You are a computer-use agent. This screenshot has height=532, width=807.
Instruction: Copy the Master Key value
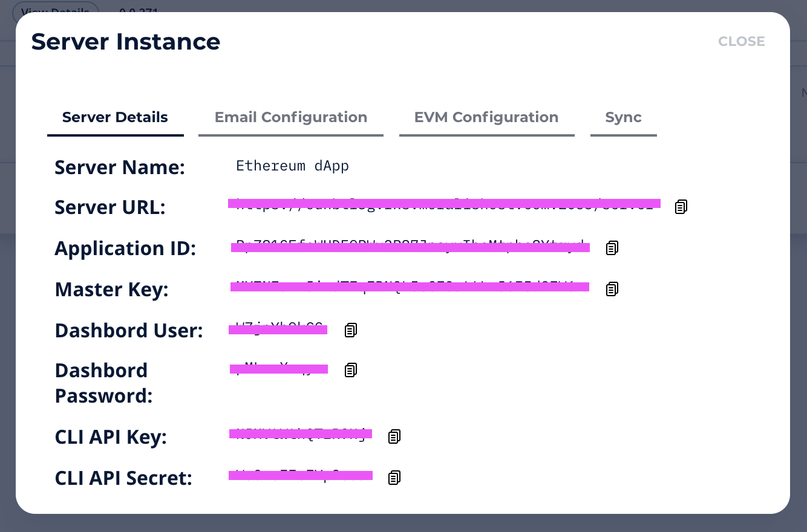[x=612, y=289]
